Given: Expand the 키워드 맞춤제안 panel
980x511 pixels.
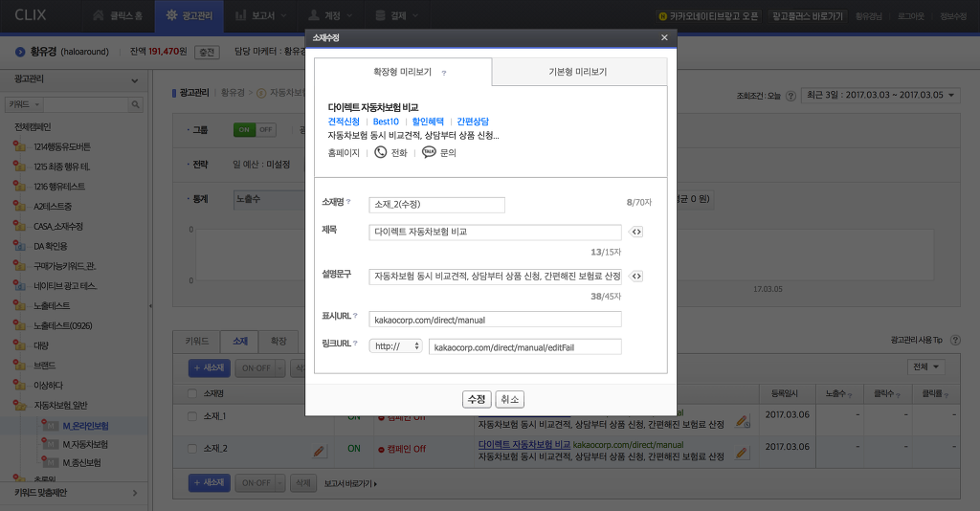Looking at the screenshot, I should pos(135,493).
